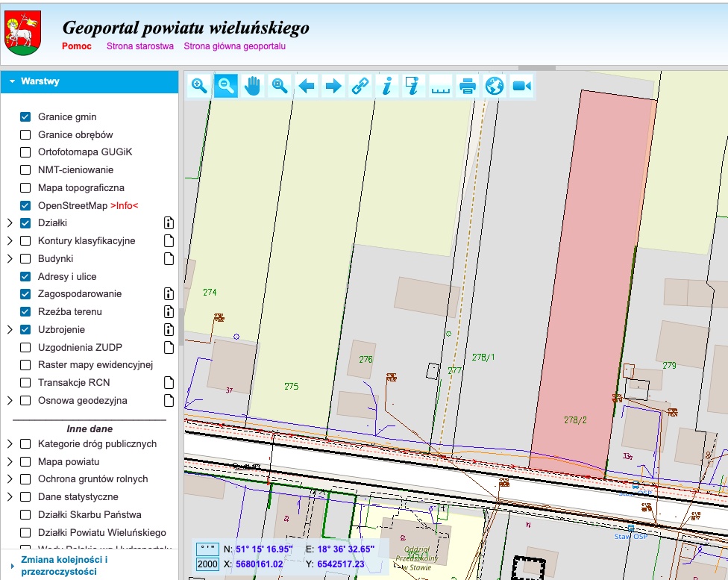Screen dimensions: 728x580
Task: Click the powiat coat of arms logo
Action: pyautogui.click(x=22, y=34)
